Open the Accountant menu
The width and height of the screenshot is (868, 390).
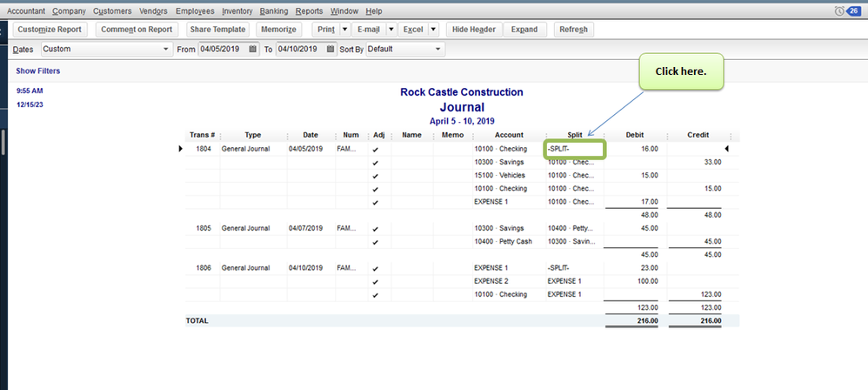coord(26,11)
